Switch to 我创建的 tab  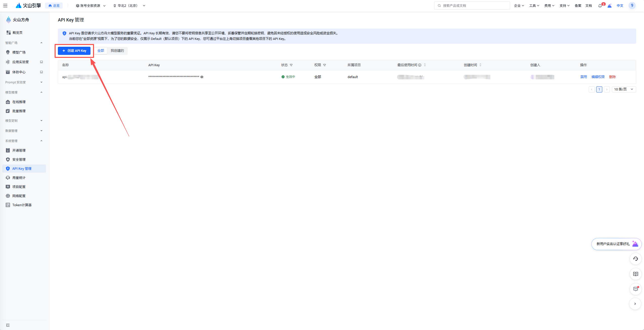coord(117,51)
